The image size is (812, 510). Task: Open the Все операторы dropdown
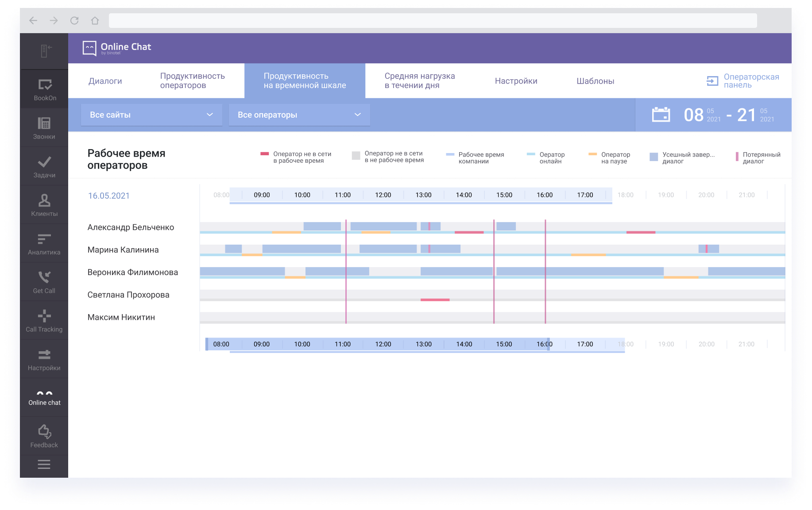coord(299,115)
